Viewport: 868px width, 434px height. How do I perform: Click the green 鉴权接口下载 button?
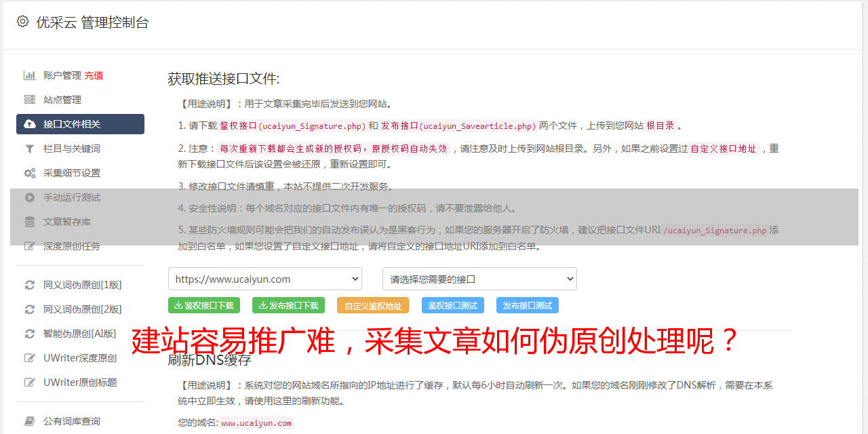[x=204, y=305]
